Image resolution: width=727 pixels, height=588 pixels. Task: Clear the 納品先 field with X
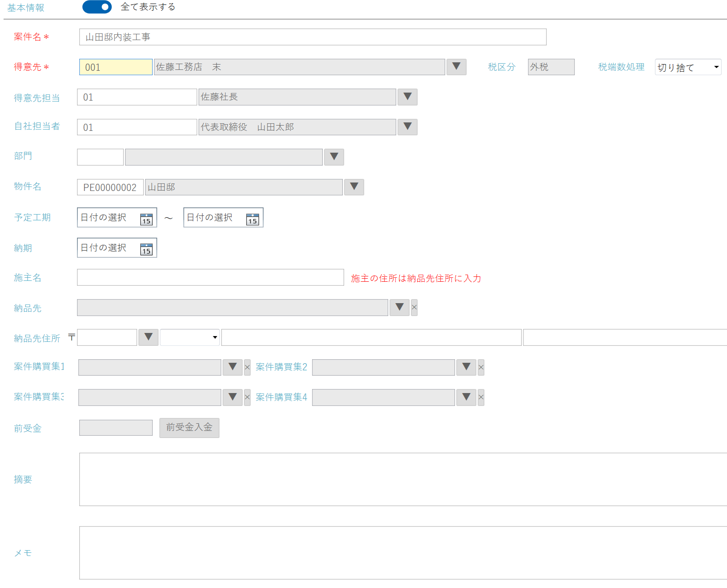(414, 308)
